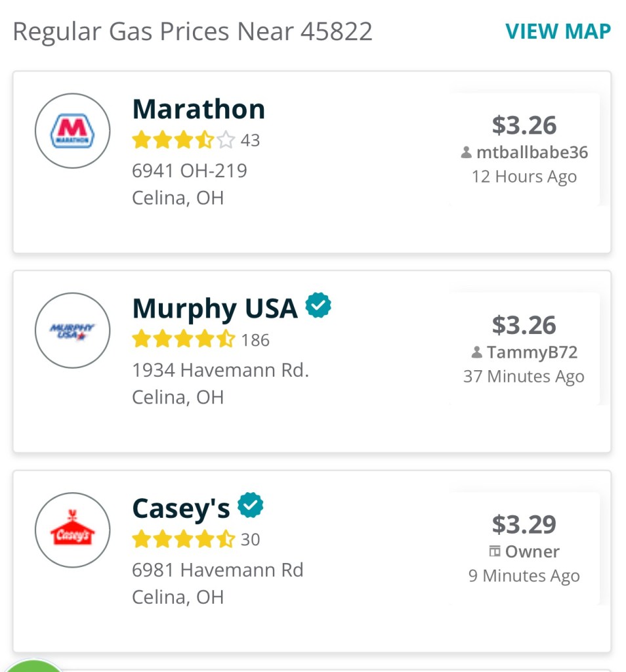Open the View Map link
The image size is (626, 672).
[558, 31]
